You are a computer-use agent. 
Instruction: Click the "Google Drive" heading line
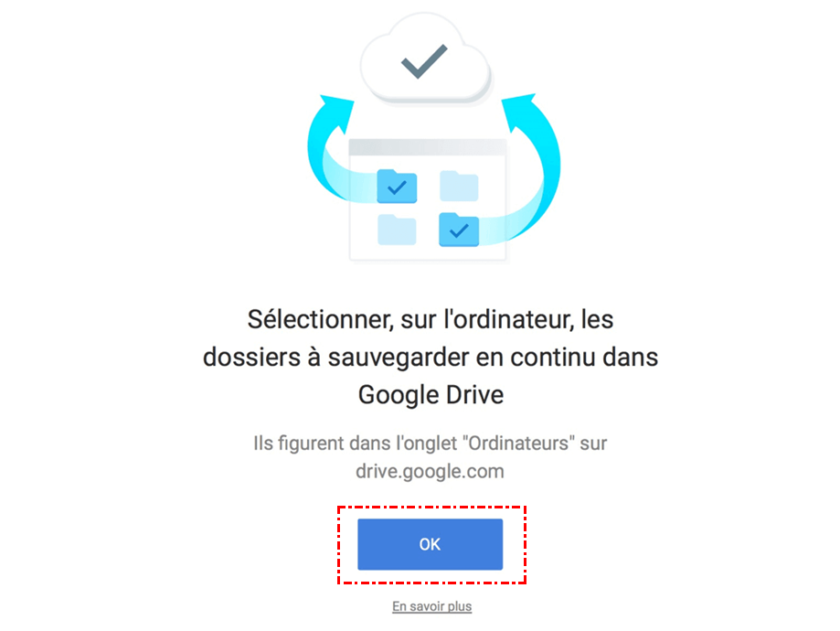coord(431,395)
